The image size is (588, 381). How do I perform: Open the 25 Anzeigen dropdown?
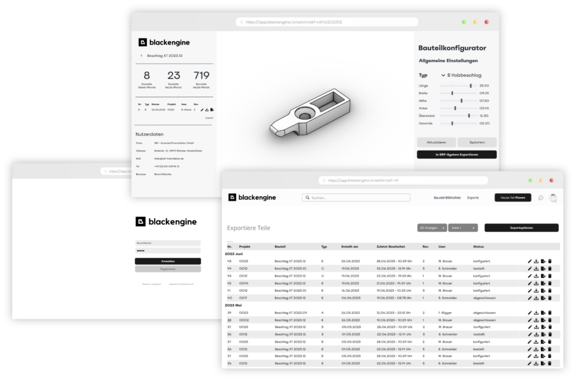point(432,227)
